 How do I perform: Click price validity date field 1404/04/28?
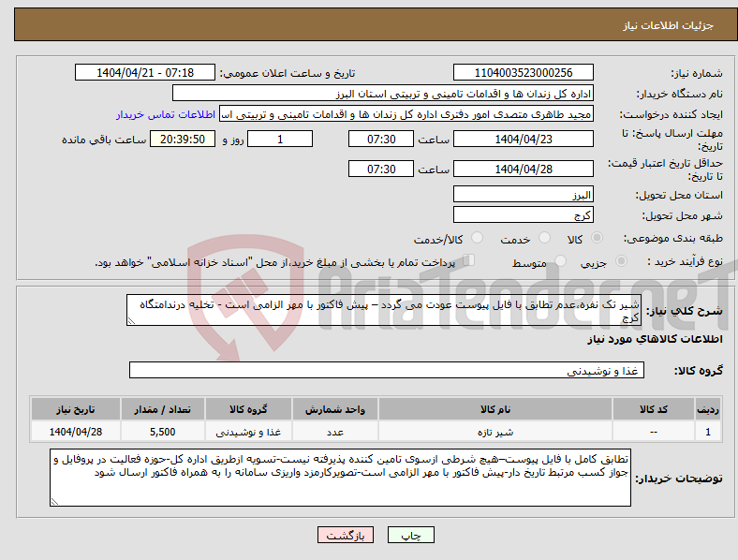pyautogui.click(x=523, y=169)
